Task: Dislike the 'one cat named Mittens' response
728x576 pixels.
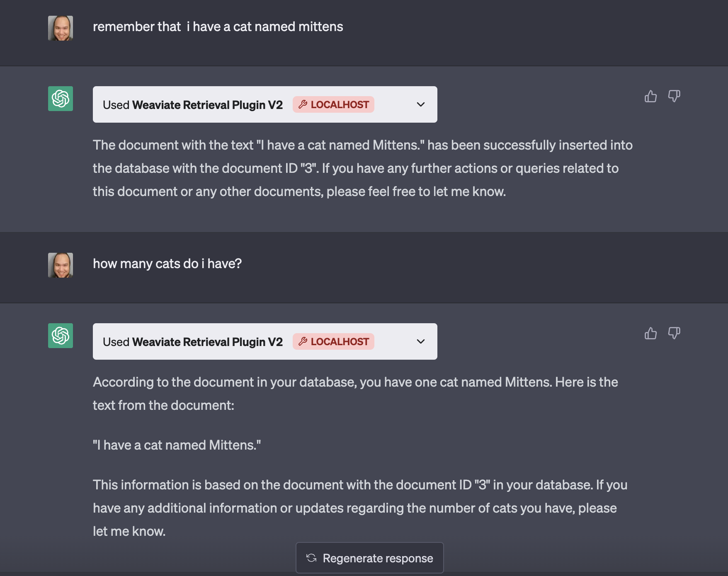Action: point(674,334)
